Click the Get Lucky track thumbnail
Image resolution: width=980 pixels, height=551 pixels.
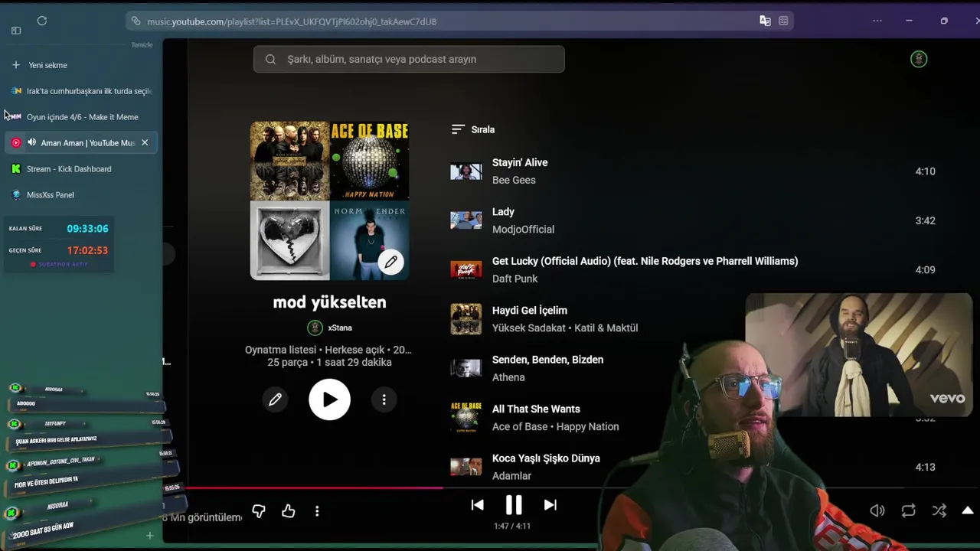pyautogui.click(x=465, y=269)
